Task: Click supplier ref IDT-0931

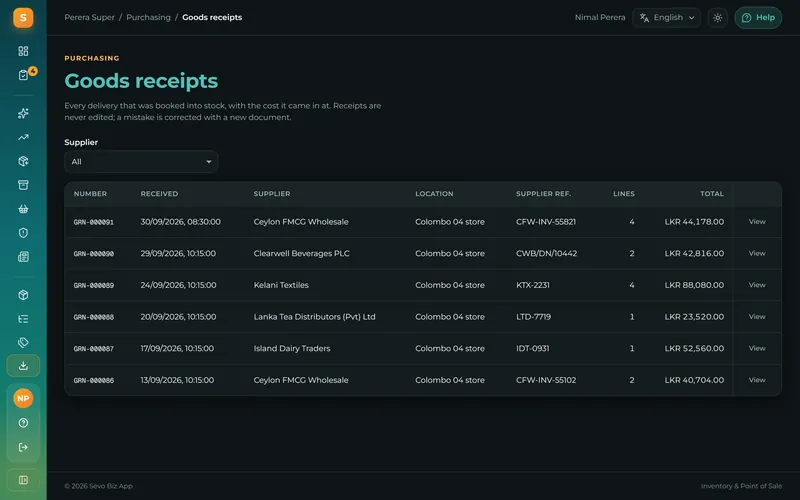Action: tap(533, 348)
